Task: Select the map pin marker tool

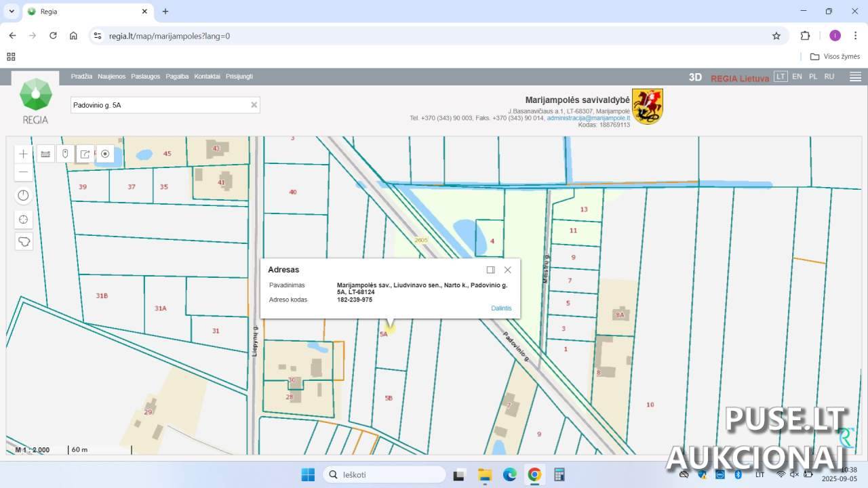Action: click(65, 154)
